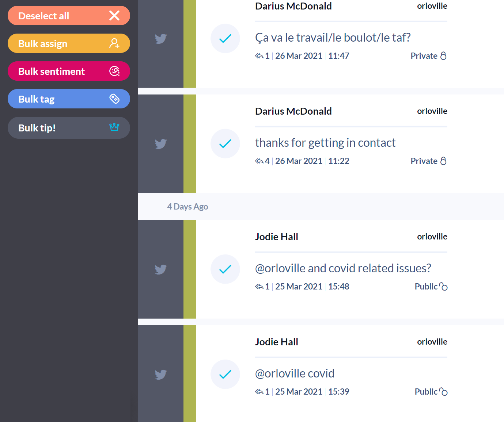The height and width of the screenshot is (422, 504).
Task: Deselect the '@orloville covid' message checkmark
Action: [x=225, y=374]
